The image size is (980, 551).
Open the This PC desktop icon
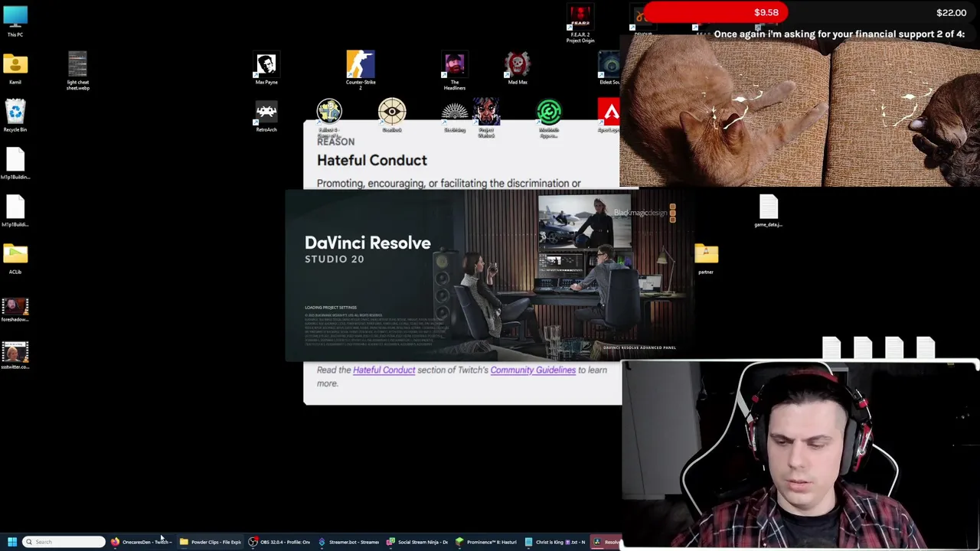(15, 21)
